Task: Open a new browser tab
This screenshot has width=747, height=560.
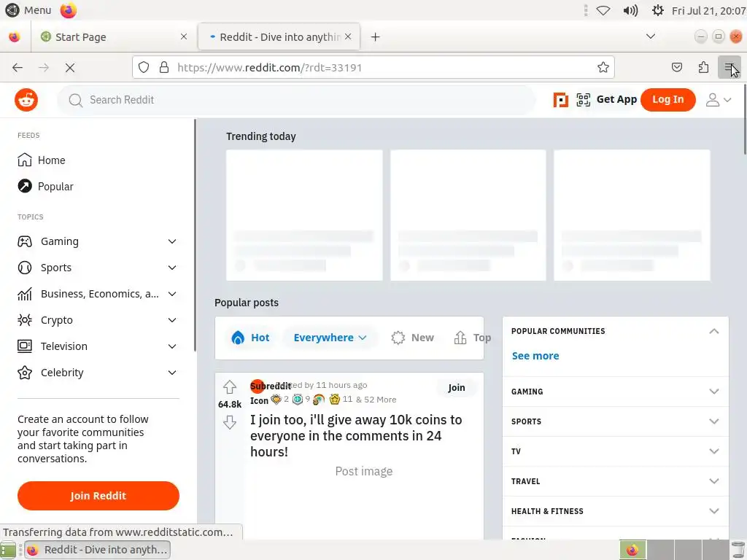Action: coord(376,36)
